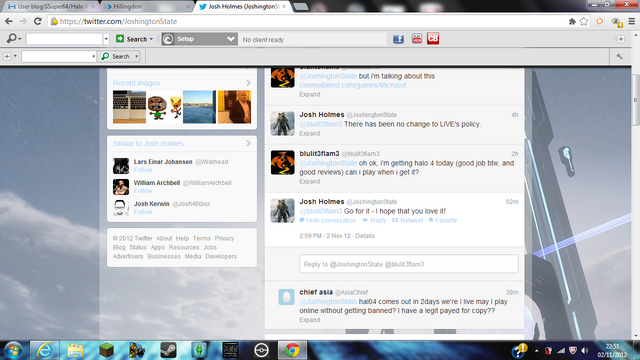Open The Sims icon on the taskbar

click(199, 350)
